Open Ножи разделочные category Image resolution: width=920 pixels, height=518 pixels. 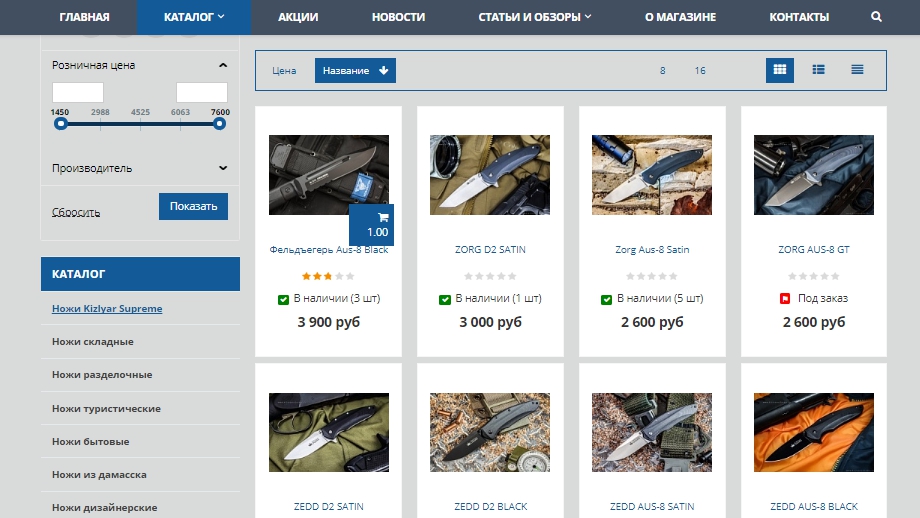102,374
